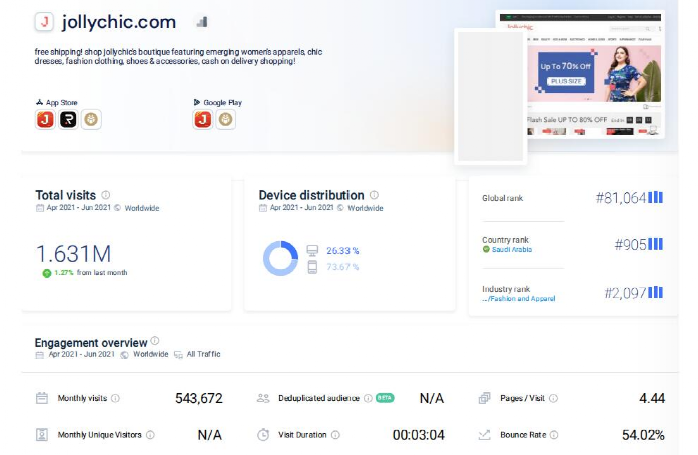Show info tooltip for Device distribution
The image size is (698, 455).
[374, 195]
